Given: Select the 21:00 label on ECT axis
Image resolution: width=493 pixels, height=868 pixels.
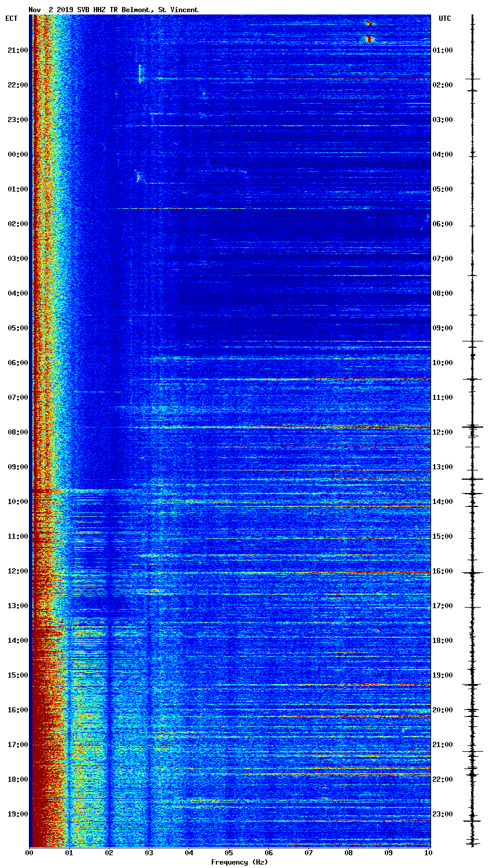Looking at the screenshot, I should coord(17,50).
